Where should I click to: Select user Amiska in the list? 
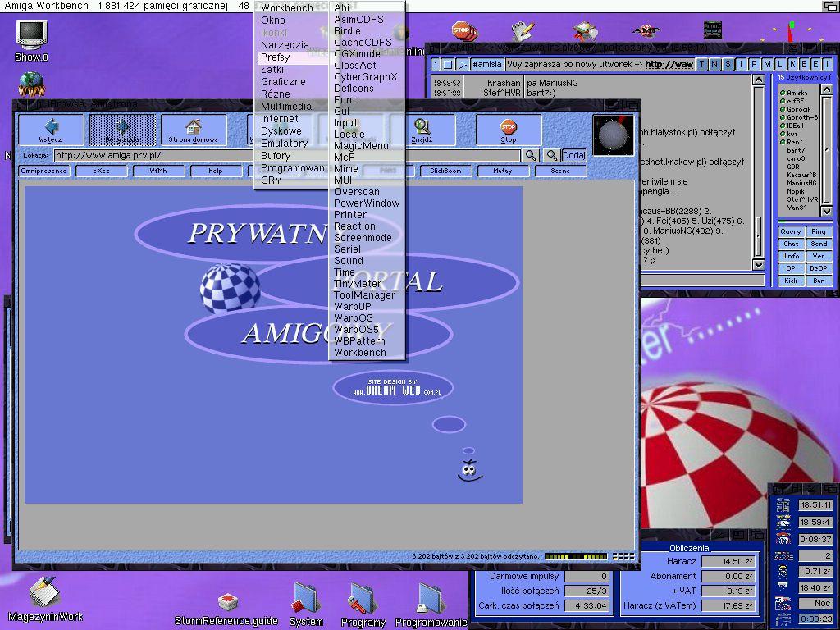(x=797, y=93)
